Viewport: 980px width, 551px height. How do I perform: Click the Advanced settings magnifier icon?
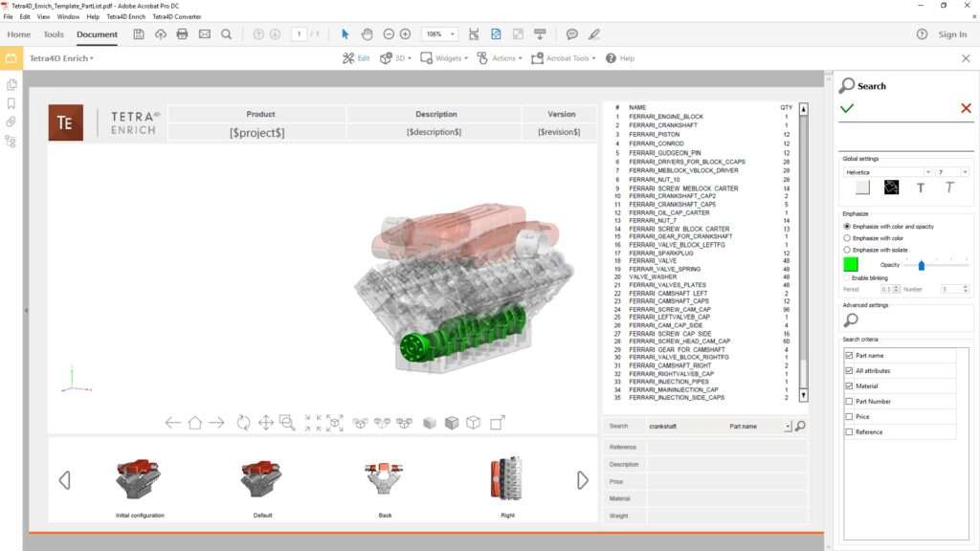(x=851, y=320)
